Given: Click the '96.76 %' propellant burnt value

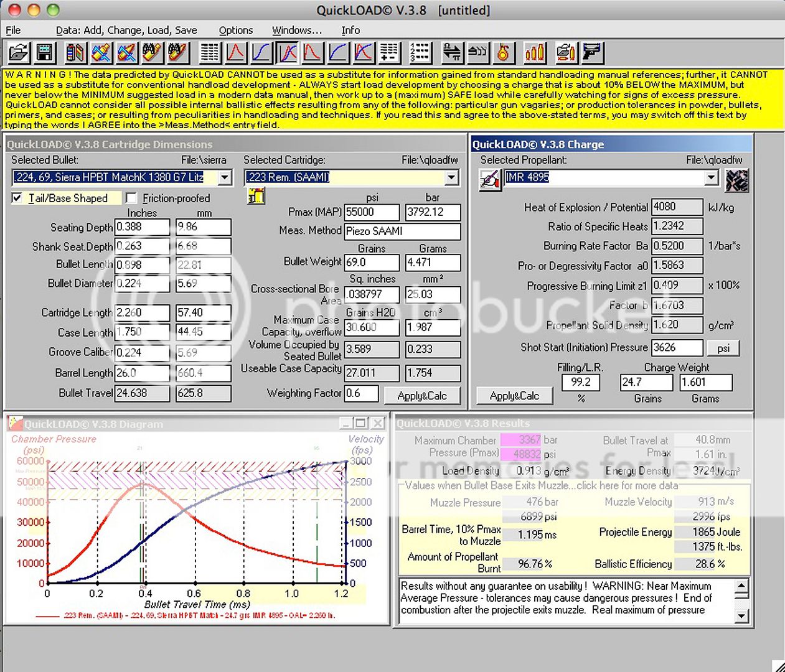Looking at the screenshot, I should point(535,564).
